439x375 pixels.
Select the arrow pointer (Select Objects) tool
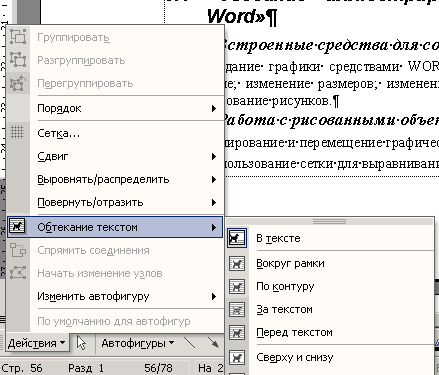tap(81, 343)
